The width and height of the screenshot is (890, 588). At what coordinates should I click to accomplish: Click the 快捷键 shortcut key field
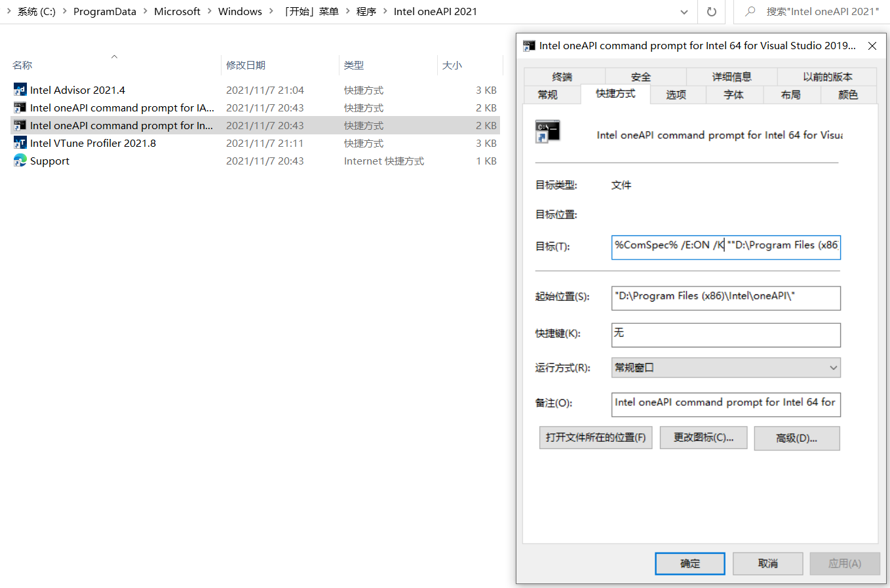click(726, 334)
